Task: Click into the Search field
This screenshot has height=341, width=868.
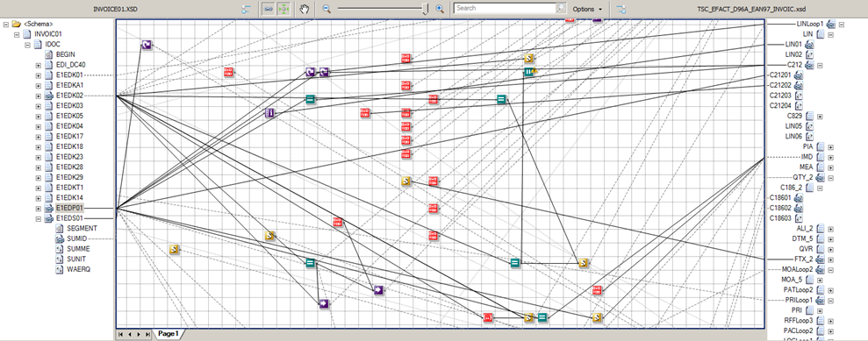Action: pos(505,8)
